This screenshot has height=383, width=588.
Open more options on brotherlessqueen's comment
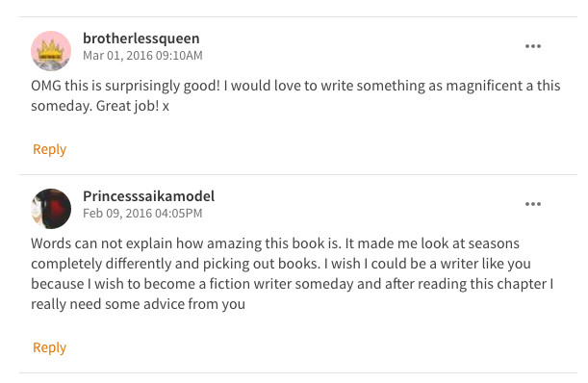point(533,46)
